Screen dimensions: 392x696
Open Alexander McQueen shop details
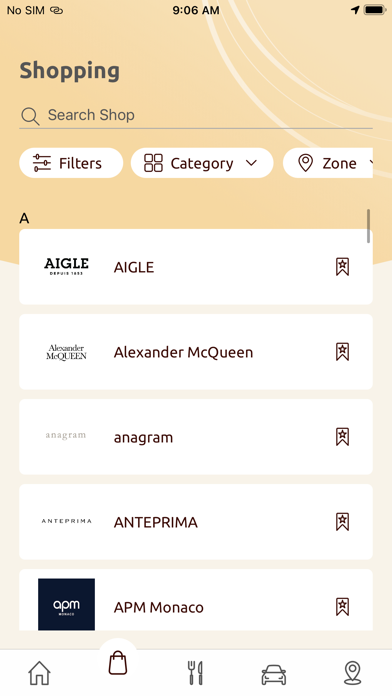[196, 352]
